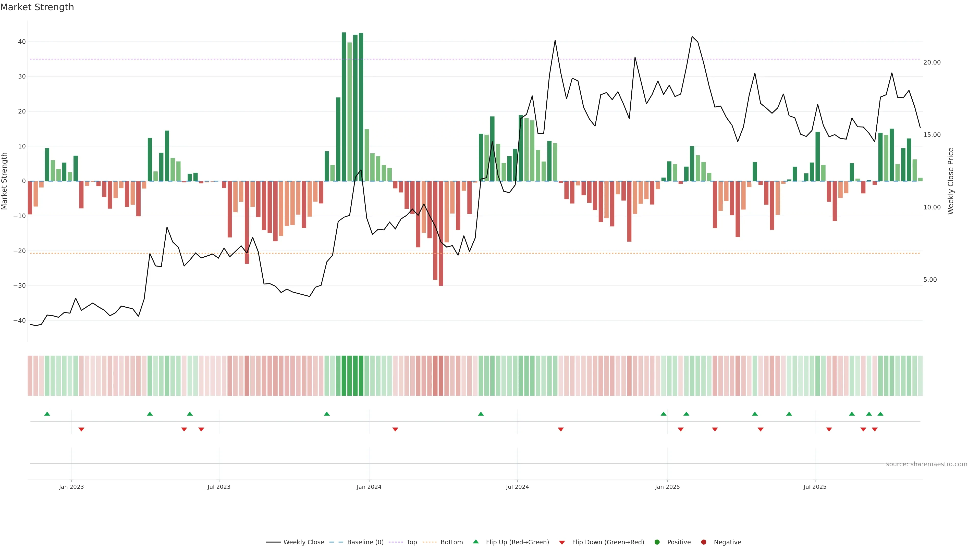This screenshot has width=980, height=551.
Task: Click the Bottom legend dashed-line entry
Action: coord(430,542)
